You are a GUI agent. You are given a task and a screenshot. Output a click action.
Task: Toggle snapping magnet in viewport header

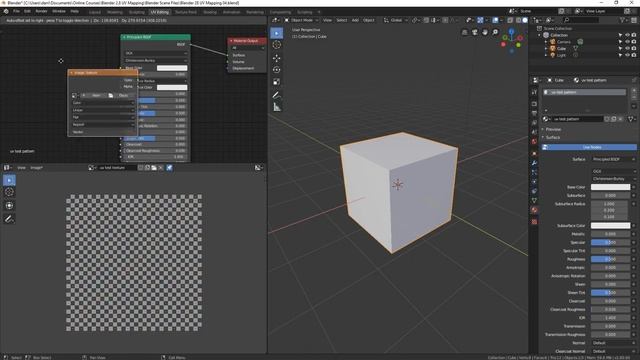(x=426, y=20)
